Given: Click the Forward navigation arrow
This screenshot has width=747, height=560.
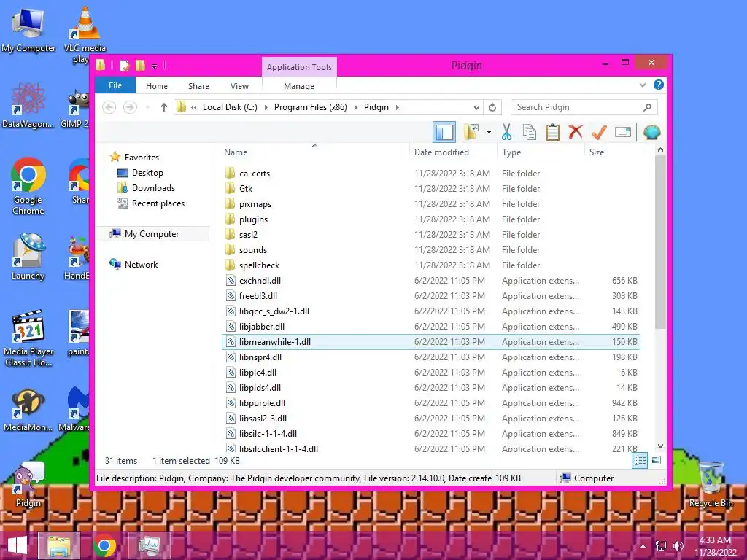Looking at the screenshot, I should pyautogui.click(x=130, y=107).
